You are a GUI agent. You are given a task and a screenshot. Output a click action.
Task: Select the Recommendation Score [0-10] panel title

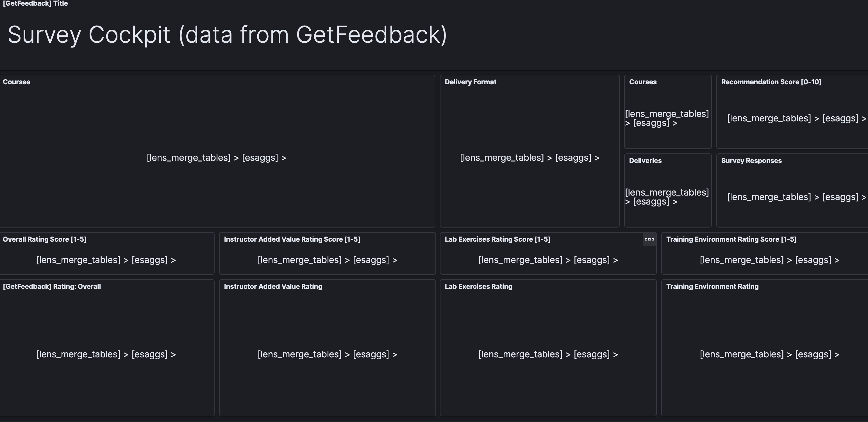[x=771, y=82]
